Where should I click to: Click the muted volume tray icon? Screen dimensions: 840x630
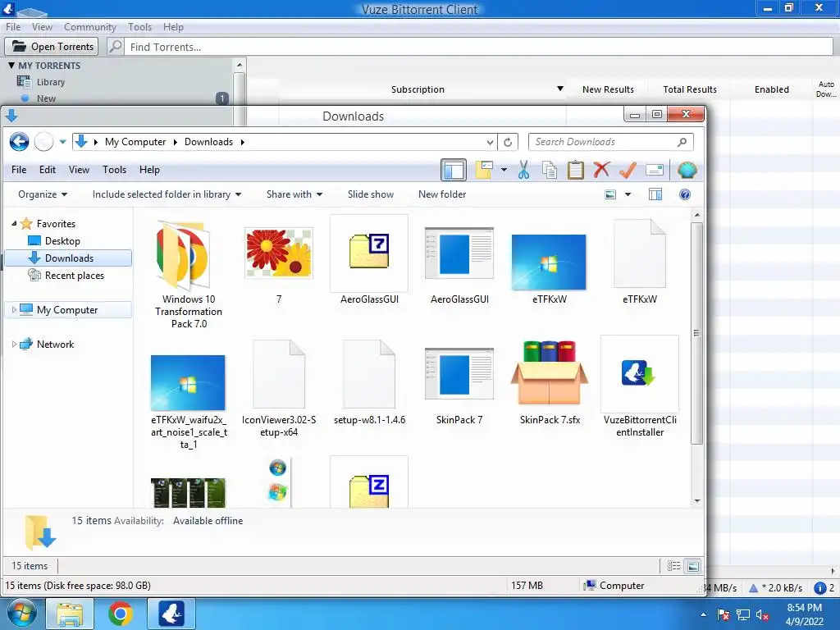pos(762,614)
